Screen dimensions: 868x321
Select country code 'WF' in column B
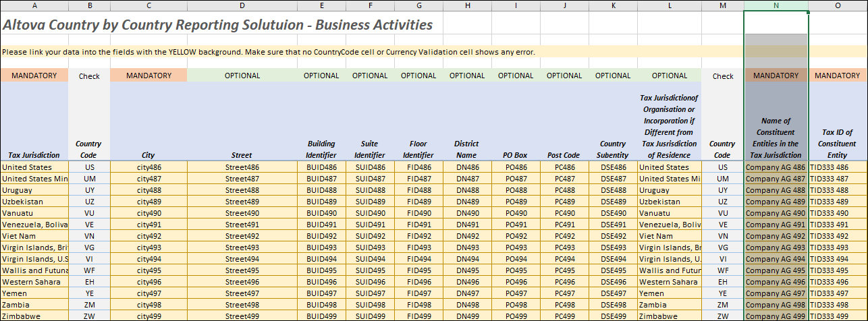[x=89, y=270]
